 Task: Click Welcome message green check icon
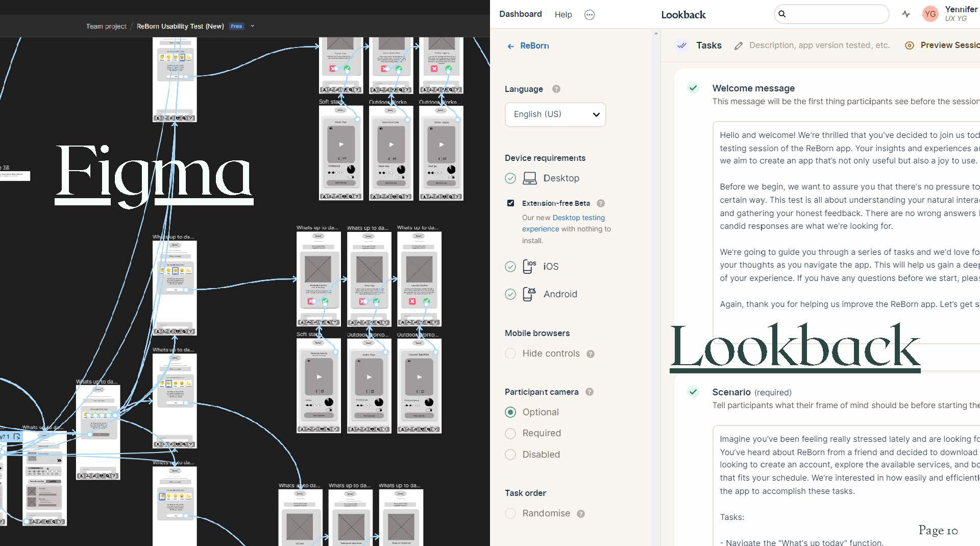(693, 88)
